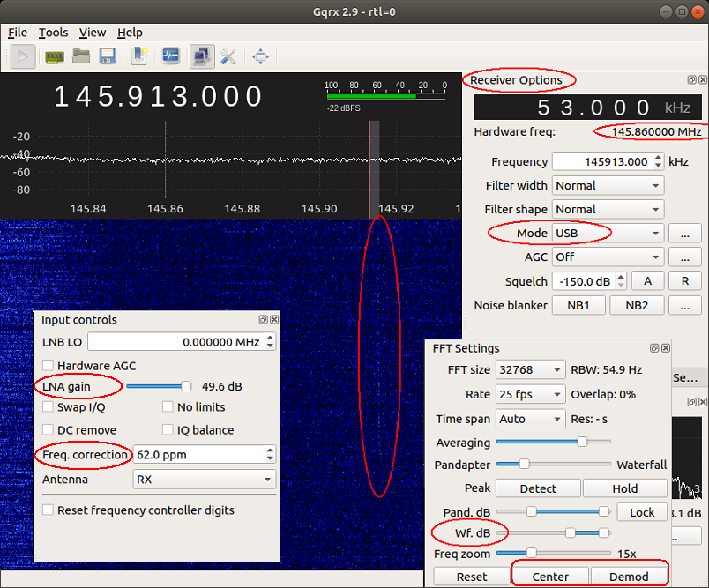Toggle the NB2 noise blanker
Screen dimensions: 709x588
(x=637, y=306)
